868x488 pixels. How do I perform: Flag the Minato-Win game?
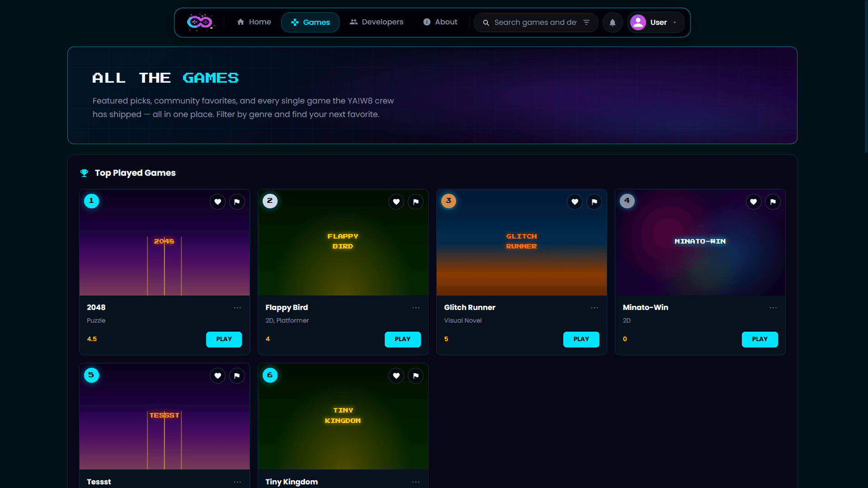(x=773, y=202)
